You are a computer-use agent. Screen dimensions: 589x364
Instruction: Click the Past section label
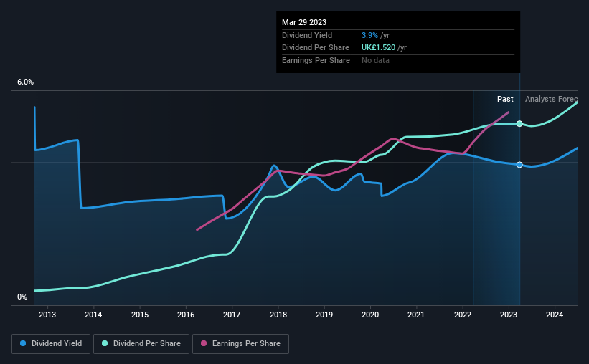tap(505, 99)
